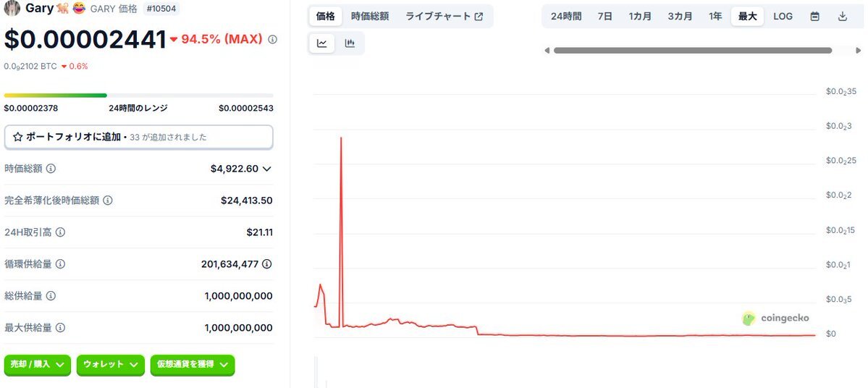Select the 最大 time range
The width and height of the screenshot is (868, 388).
point(747,17)
